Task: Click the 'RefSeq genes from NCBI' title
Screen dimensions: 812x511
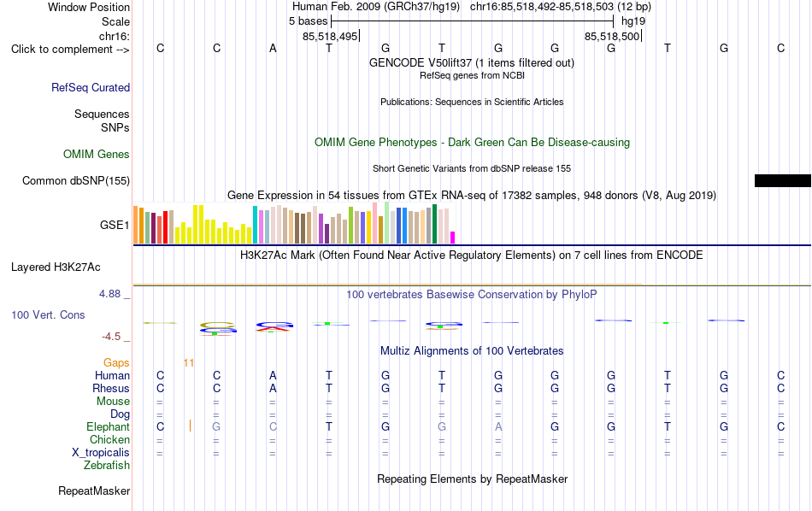Action: [x=472, y=75]
